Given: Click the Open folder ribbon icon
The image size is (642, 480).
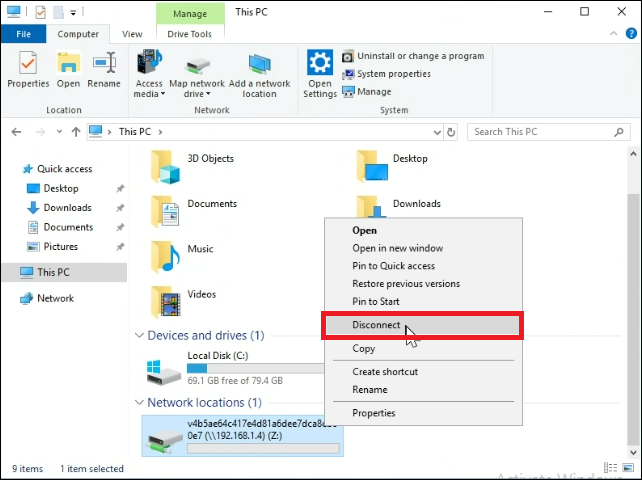Looking at the screenshot, I should 68,70.
